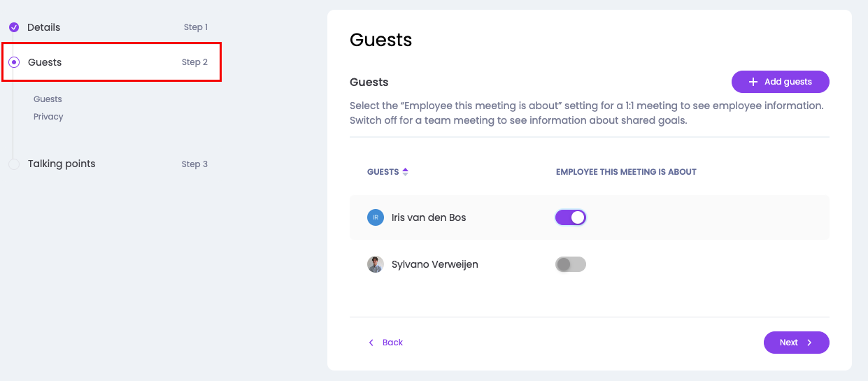
Task: Disable Iris van den Bos employee toggle
Action: pos(570,217)
